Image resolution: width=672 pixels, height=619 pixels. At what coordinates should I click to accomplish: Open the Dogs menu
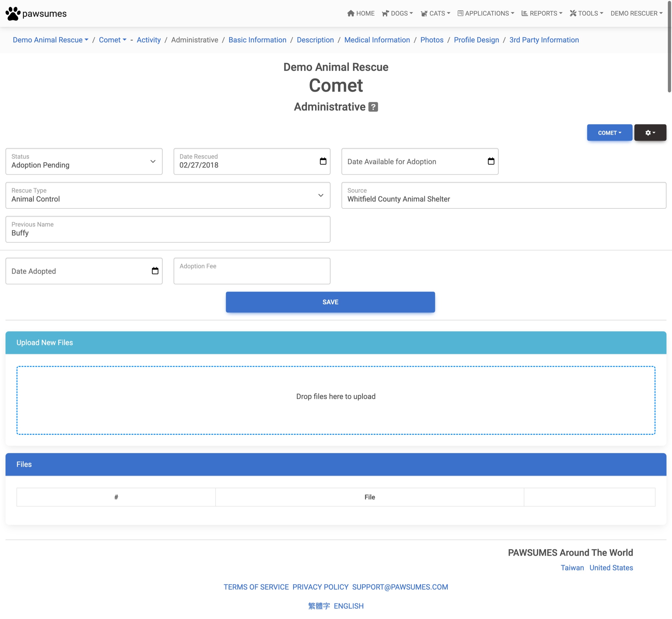click(x=397, y=13)
